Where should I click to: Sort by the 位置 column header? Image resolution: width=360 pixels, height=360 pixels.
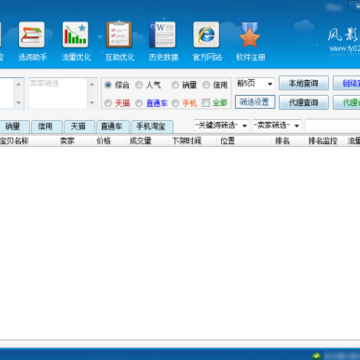click(x=245, y=141)
